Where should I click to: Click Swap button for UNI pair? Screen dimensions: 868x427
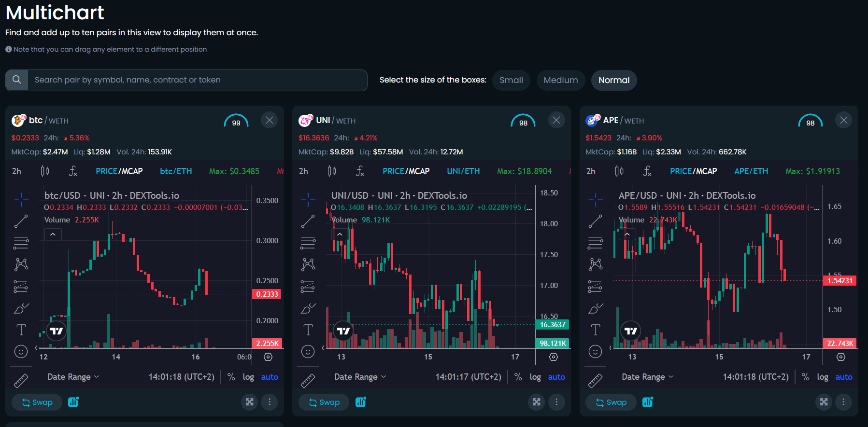[x=324, y=402]
